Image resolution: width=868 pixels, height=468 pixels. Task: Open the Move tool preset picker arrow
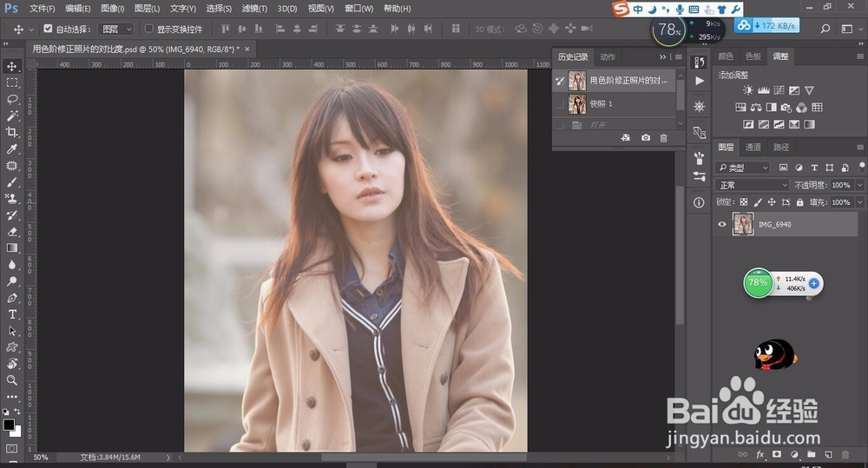[31, 29]
